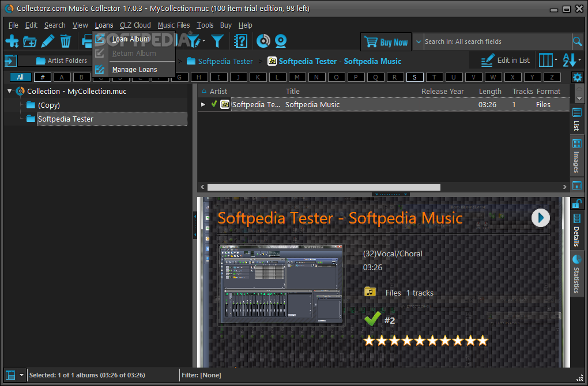Toggle the folder panel arrow icon
Screen dimensions: 588x386
[x=10, y=60]
